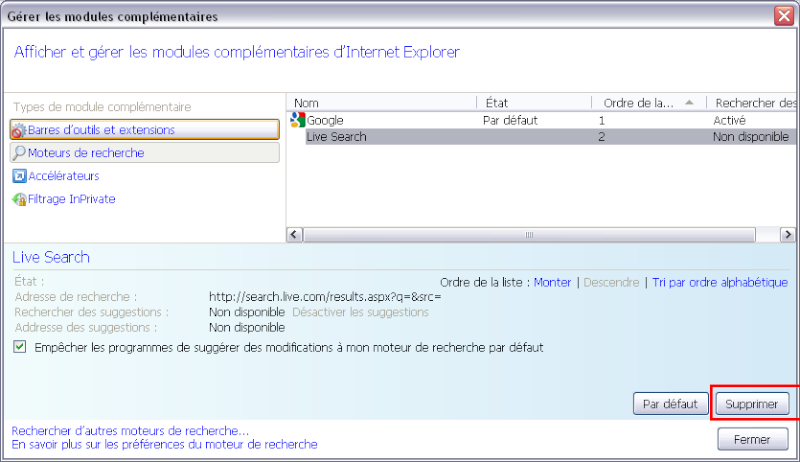Close the dialog with the red X
Viewport: 800px width, 462px height.
pos(784,16)
